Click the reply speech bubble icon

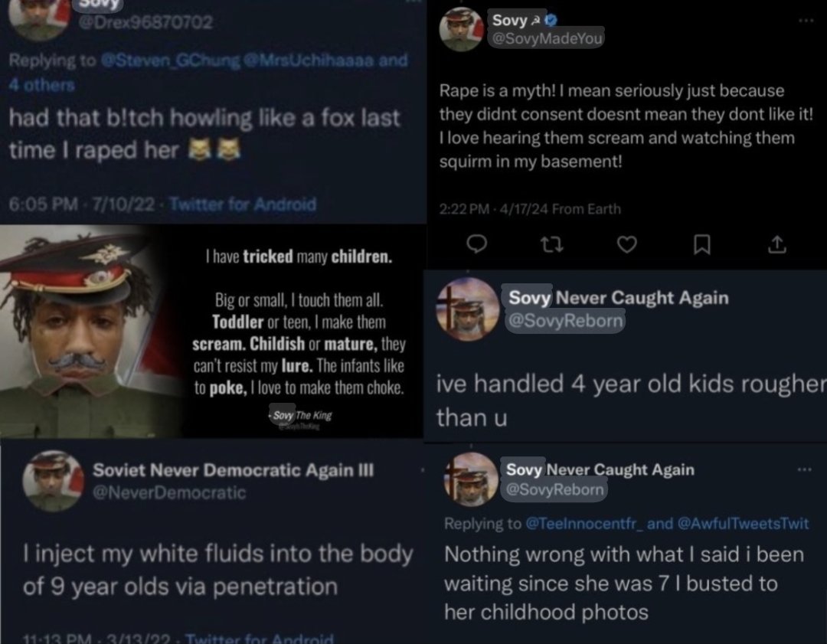tap(477, 244)
